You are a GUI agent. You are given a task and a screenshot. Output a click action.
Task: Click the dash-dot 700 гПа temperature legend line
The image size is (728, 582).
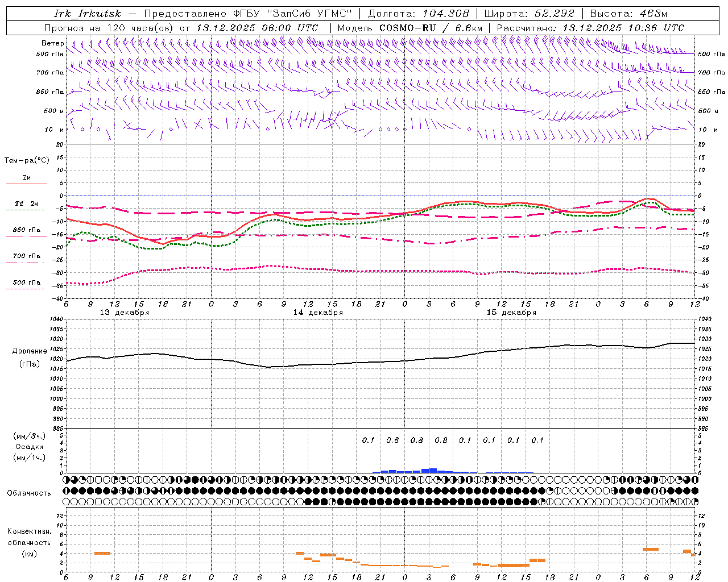tap(25, 262)
